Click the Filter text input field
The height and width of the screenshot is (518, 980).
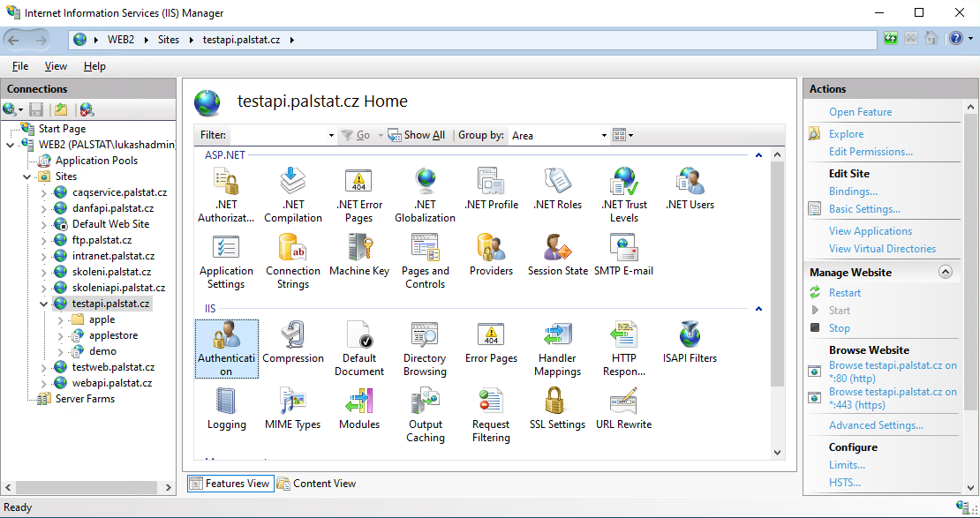(279, 135)
